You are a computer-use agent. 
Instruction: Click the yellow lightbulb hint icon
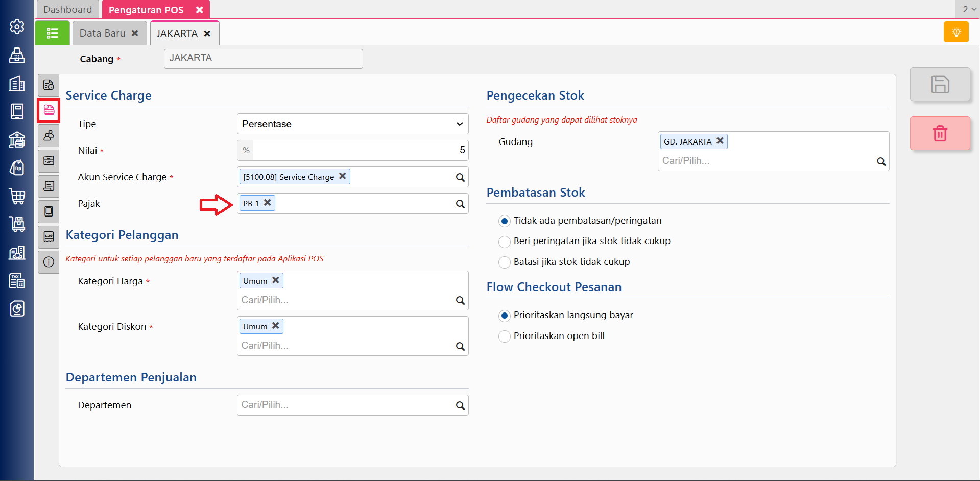click(x=956, y=33)
